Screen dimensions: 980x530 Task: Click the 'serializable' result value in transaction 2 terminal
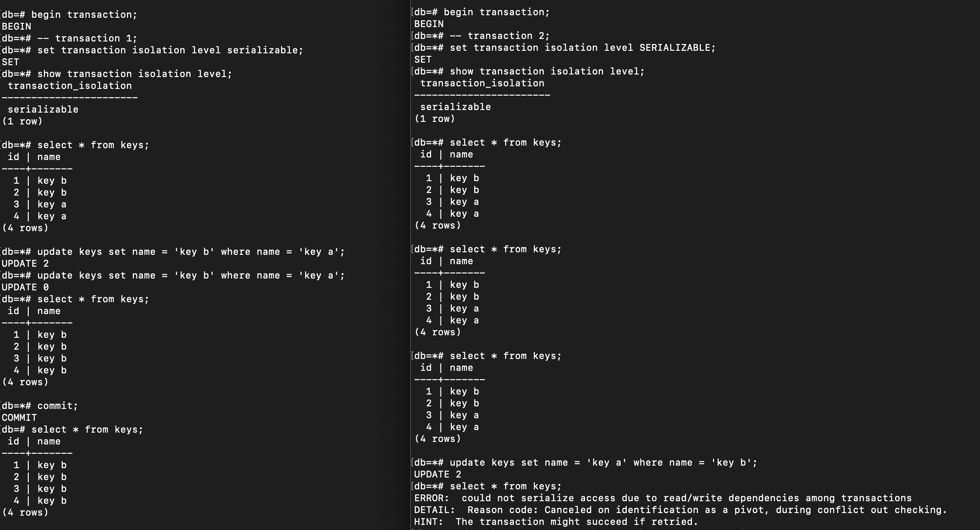click(x=455, y=107)
